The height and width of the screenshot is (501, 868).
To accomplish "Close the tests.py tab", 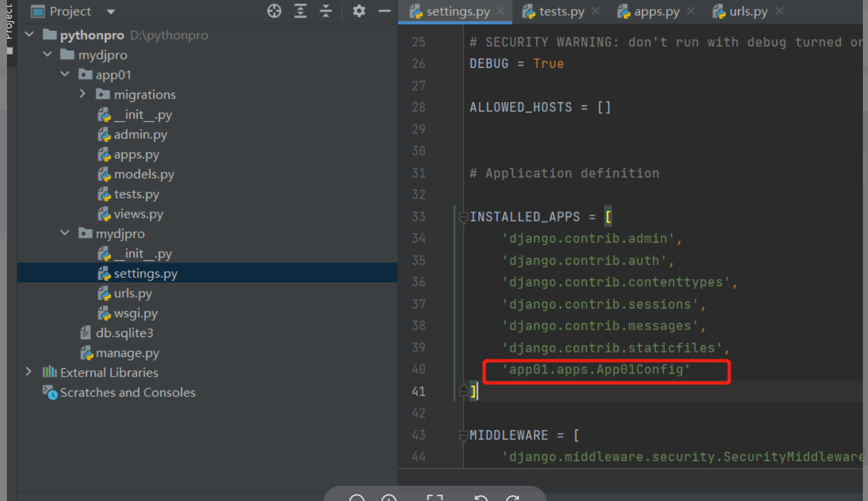I will (x=595, y=11).
